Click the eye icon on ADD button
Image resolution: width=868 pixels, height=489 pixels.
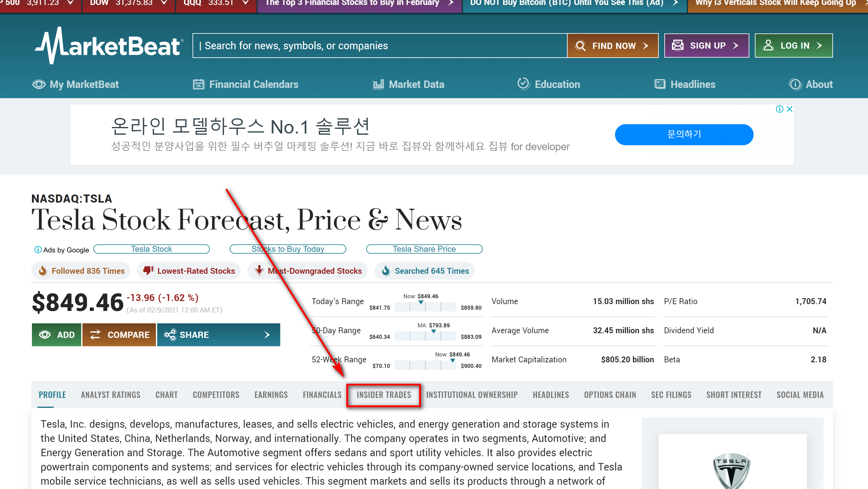[45, 335]
